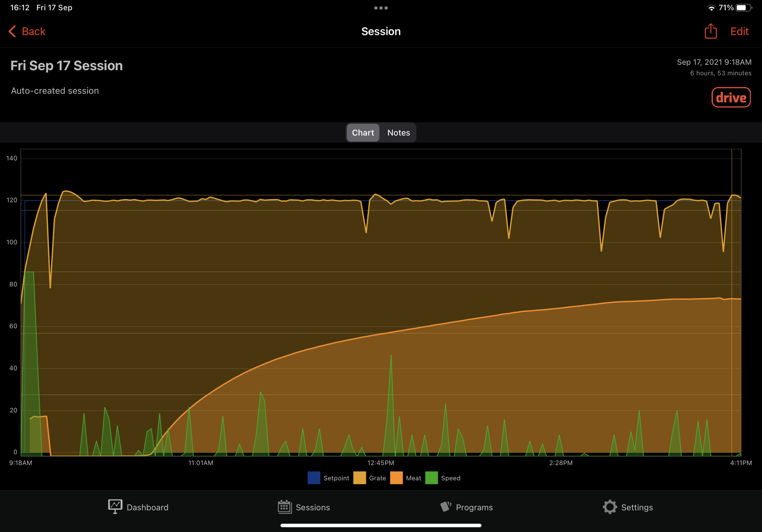Open the Programs cards icon
The width and height of the screenshot is (762, 532).
click(446, 506)
